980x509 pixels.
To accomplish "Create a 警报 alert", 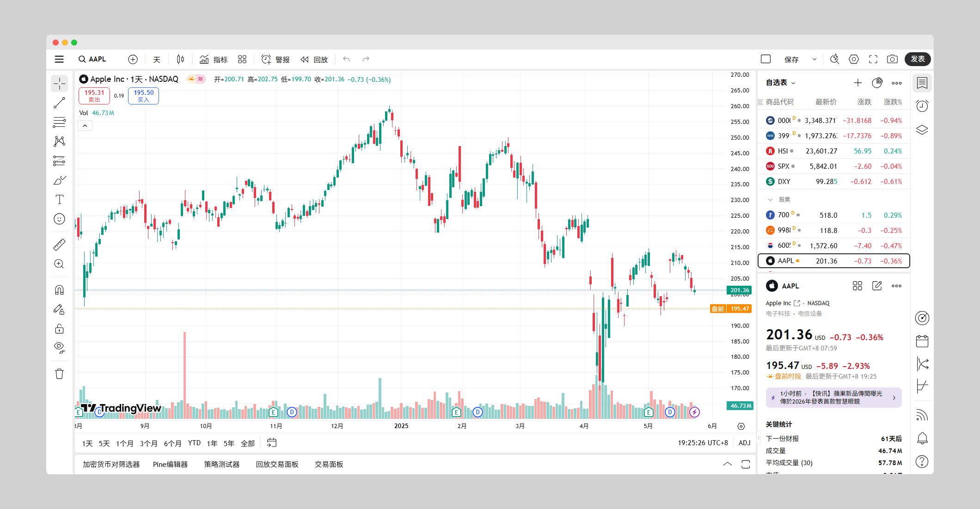I will click(x=276, y=59).
